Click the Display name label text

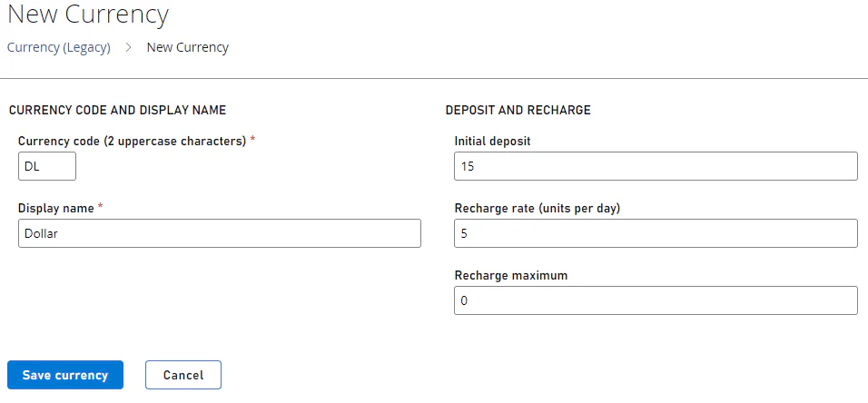coord(55,208)
